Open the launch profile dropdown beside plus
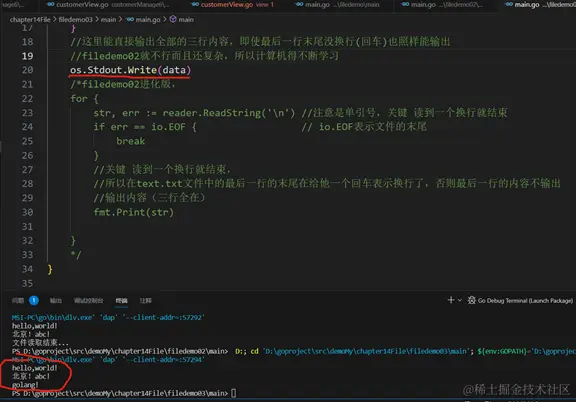This screenshot has width=576, height=402. [460, 300]
